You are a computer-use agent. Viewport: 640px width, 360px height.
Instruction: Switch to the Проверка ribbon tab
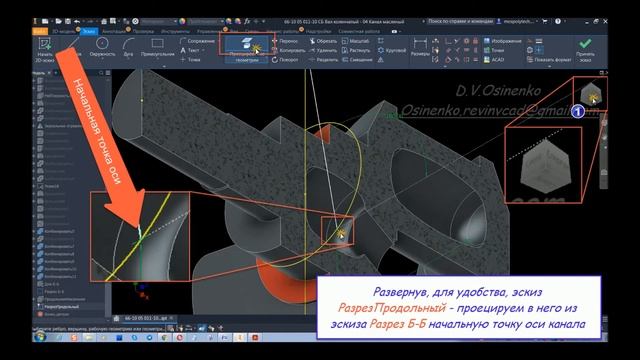pyautogui.click(x=143, y=31)
